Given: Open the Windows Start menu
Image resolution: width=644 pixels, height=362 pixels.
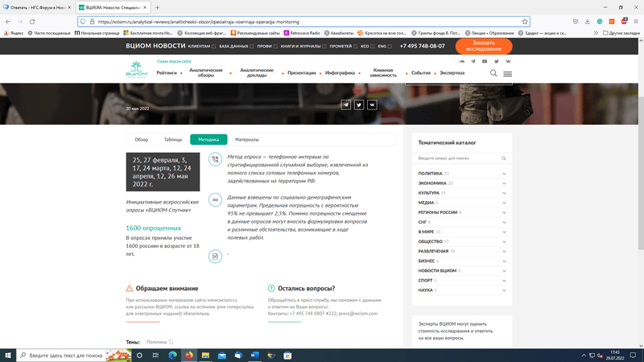Looking at the screenshot, I should [8, 356].
